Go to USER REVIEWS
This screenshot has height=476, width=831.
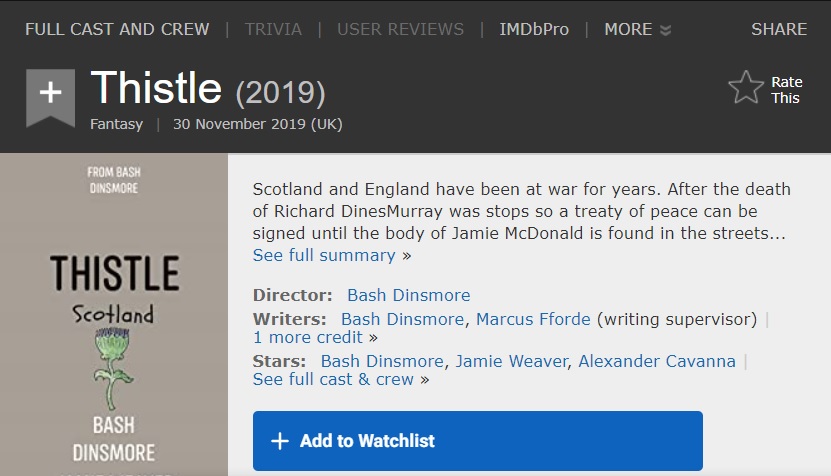click(400, 29)
